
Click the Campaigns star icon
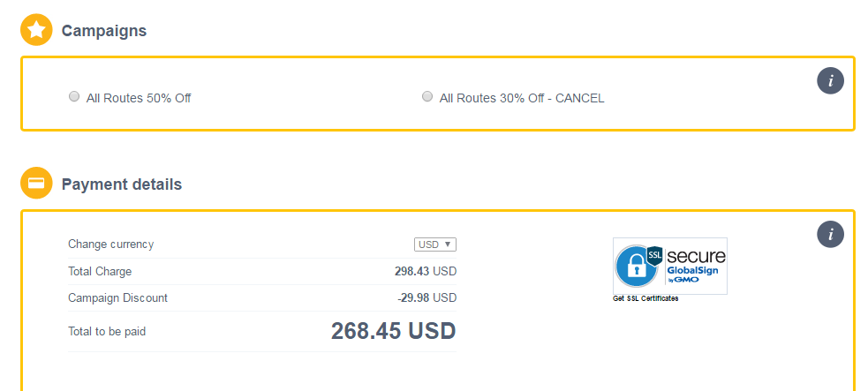pyautogui.click(x=36, y=30)
